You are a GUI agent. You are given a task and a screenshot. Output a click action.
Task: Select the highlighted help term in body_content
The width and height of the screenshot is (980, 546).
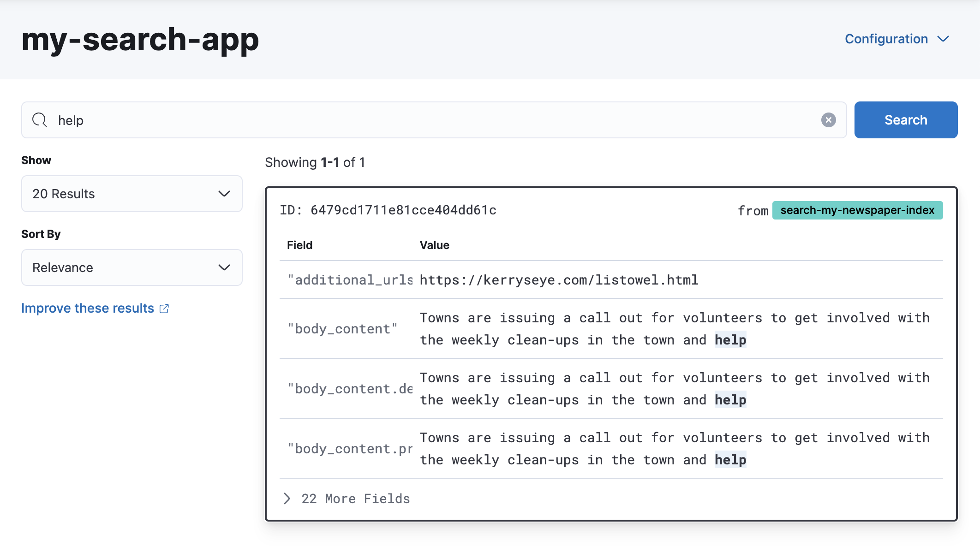[730, 340]
